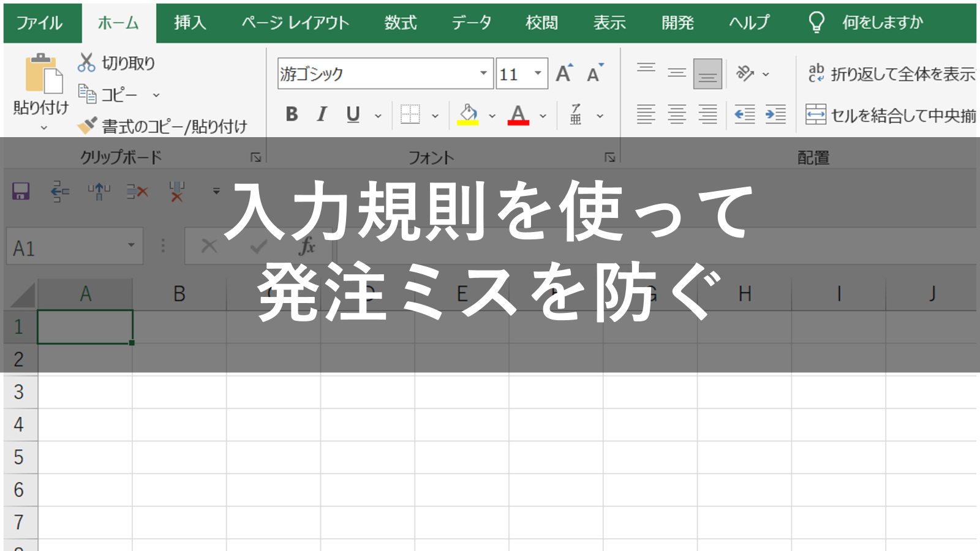Image resolution: width=980 pixels, height=551 pixels.
Task: Open the phonetic guide dropdown arrow
Action: (x=600, y=115)
